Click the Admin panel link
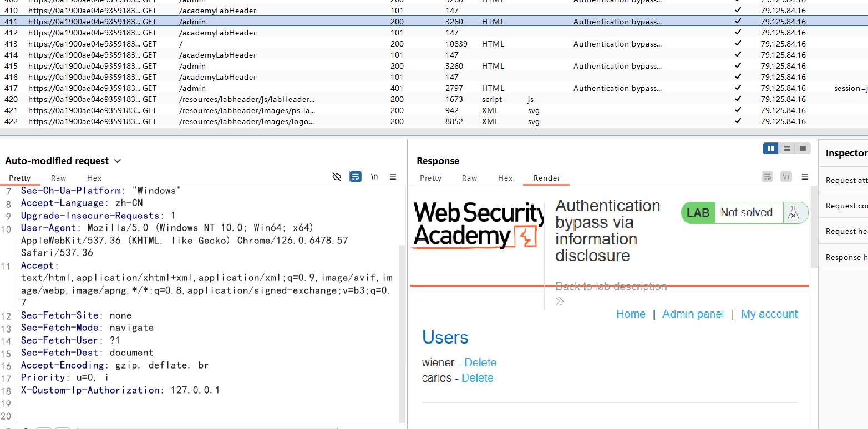Screen dimensions: 868x429 coord(693,314)
